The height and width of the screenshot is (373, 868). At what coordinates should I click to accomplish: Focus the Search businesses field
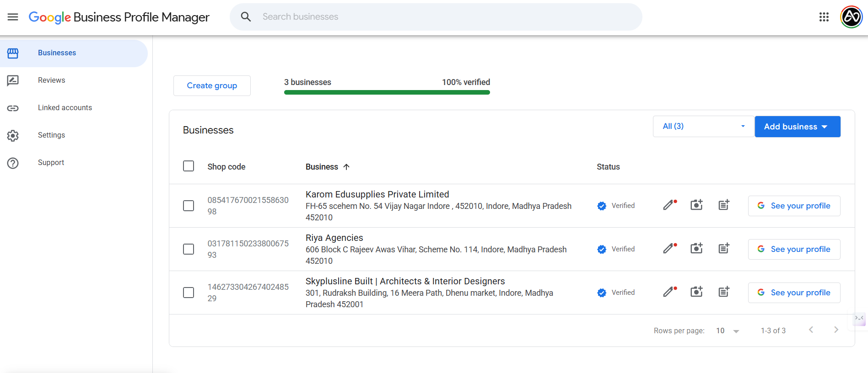pos(436,17)
